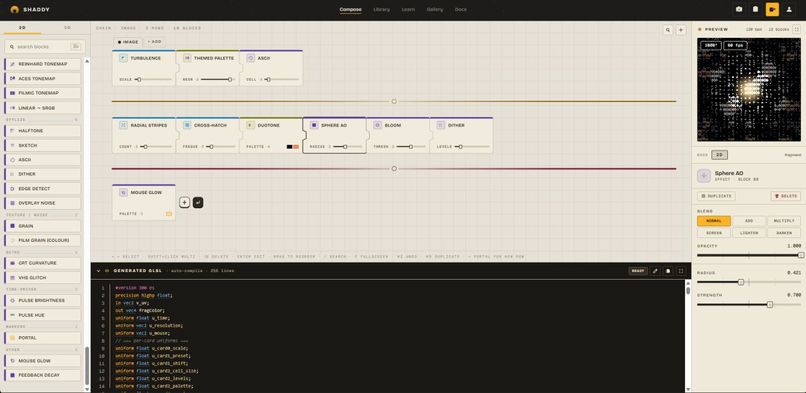Image resolution: width=806 pixels, height=393 pixels.
Task: Add the Halftone block from sidebar
Action: tap(43, 131)
